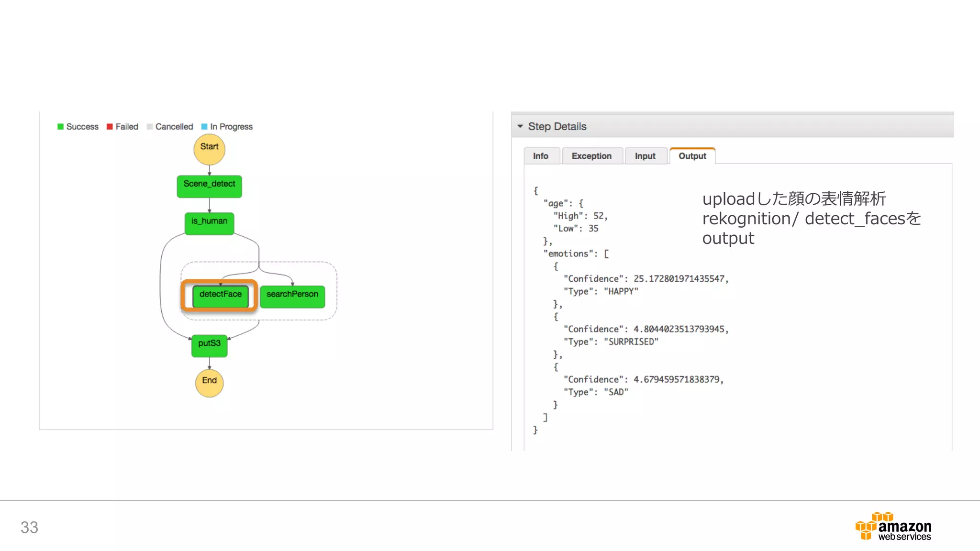Select the Output tab
980x551 pixels.
[x=692, y=156]
